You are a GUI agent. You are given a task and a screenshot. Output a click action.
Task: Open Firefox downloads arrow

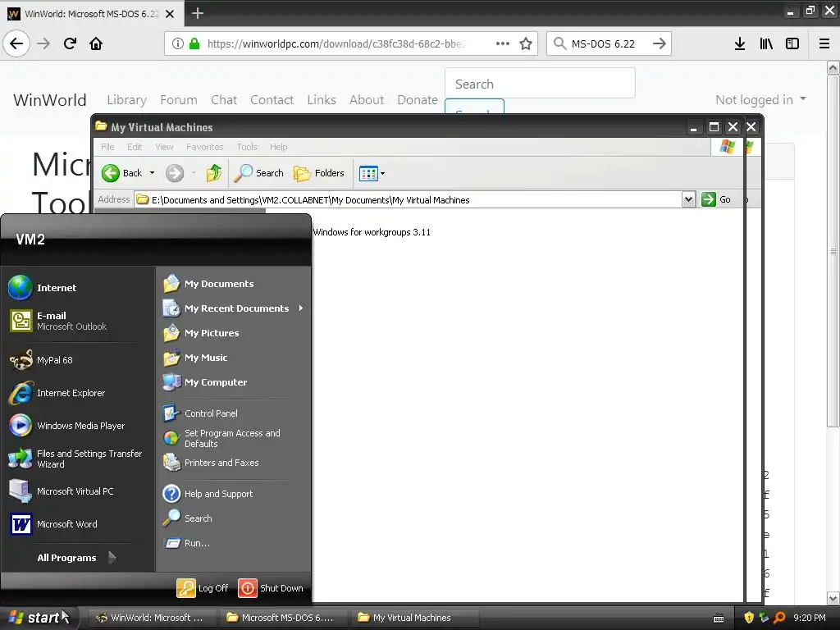[739, 43]
